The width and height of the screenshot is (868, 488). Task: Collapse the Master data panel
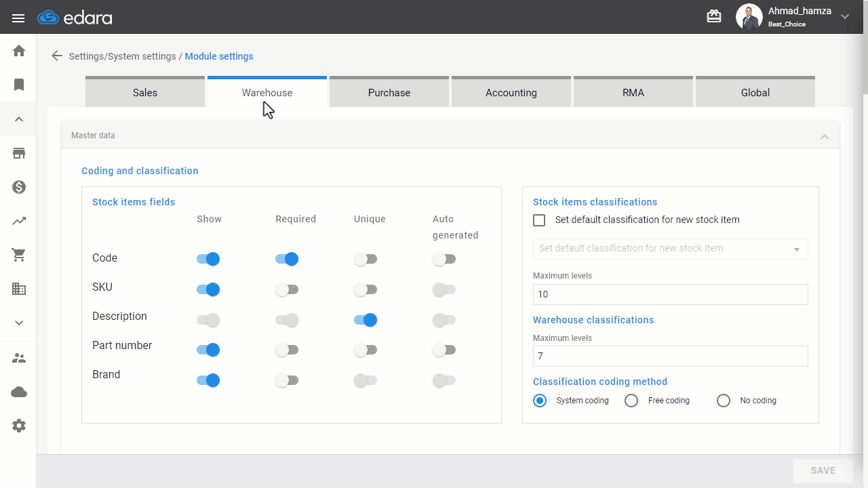825,136
